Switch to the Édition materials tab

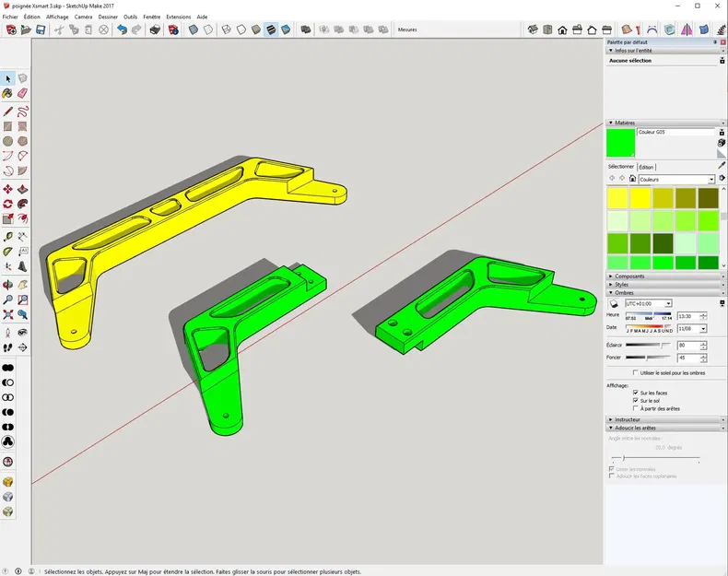tap(646, 167)
